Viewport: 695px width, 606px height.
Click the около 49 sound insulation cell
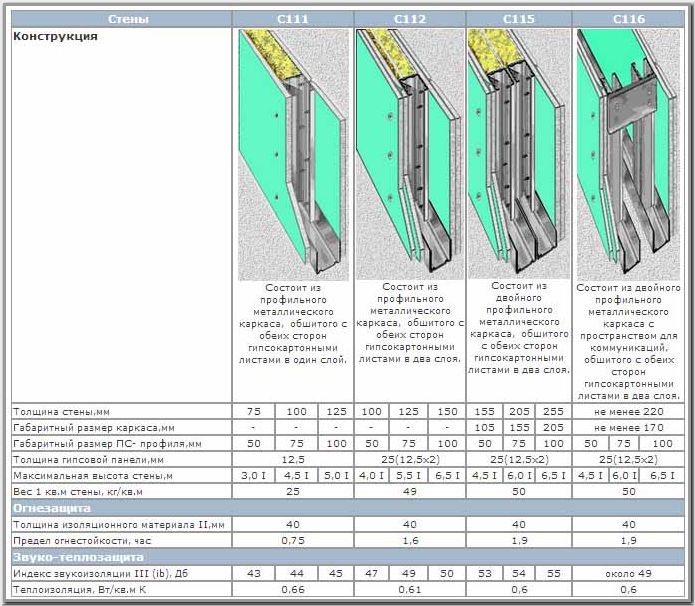tap(628, 572)
